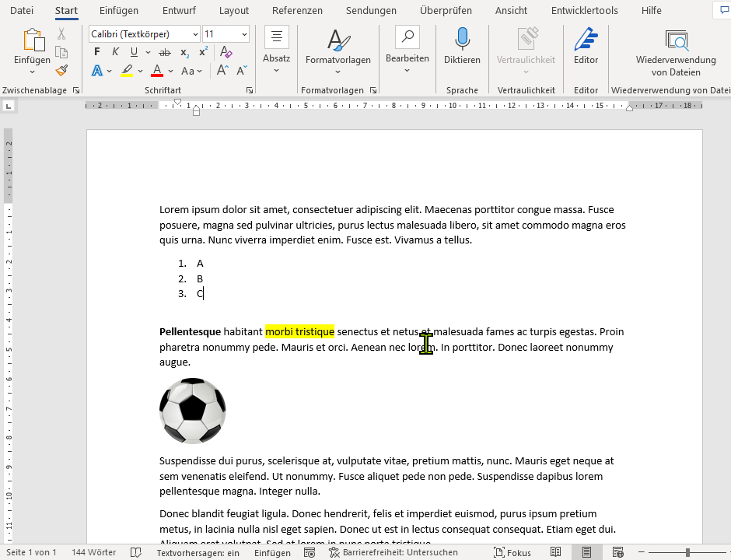731x560 pixels.
Task: Click the Einfügen paste clipboard icon
Action: coord(33,40)
